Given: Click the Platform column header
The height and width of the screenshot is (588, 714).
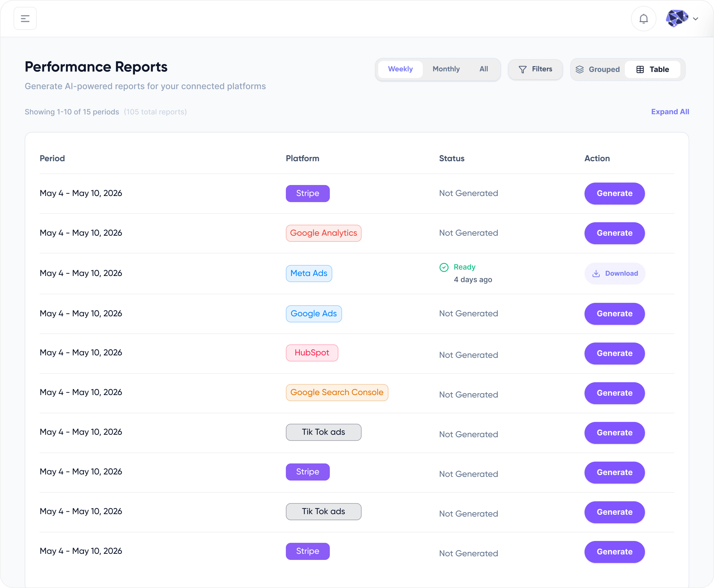Looking at the screenshot, I should (302, 158).
